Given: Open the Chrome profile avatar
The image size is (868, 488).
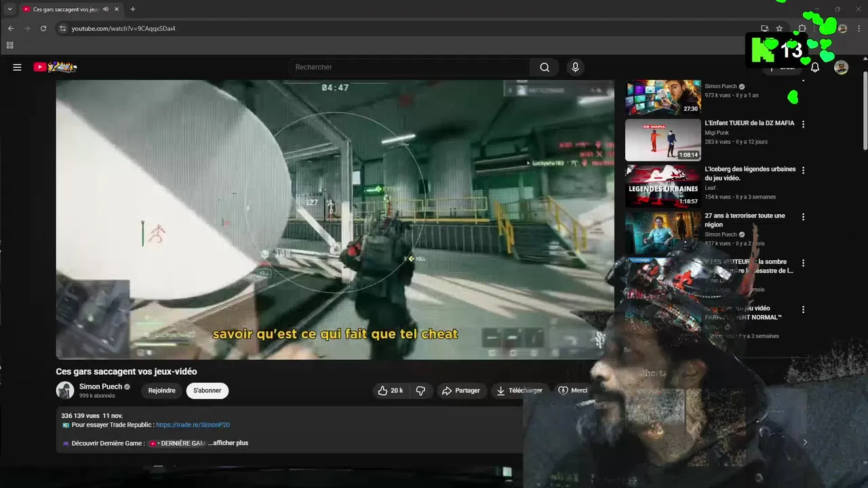Looking at the screenshot, I should tap(842, 28).
